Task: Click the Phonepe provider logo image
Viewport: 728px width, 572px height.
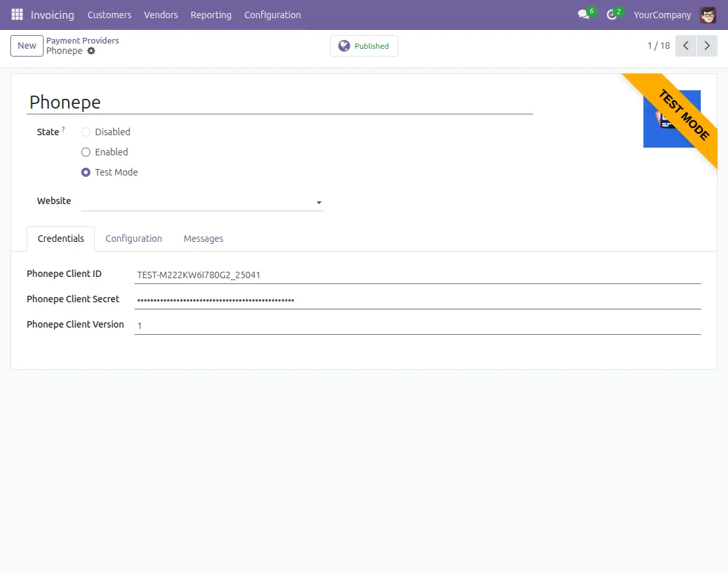Action: coord(671,118)
